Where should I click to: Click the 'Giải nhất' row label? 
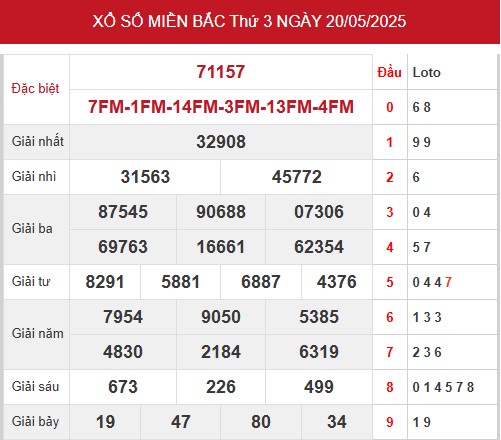[x=38, y=141]
